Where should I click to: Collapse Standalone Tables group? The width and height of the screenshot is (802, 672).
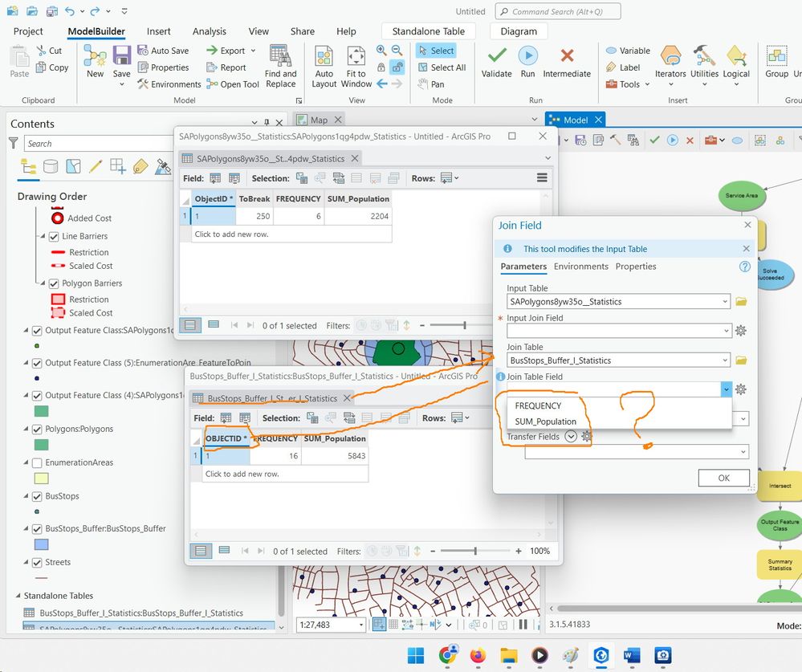point(18,596)
